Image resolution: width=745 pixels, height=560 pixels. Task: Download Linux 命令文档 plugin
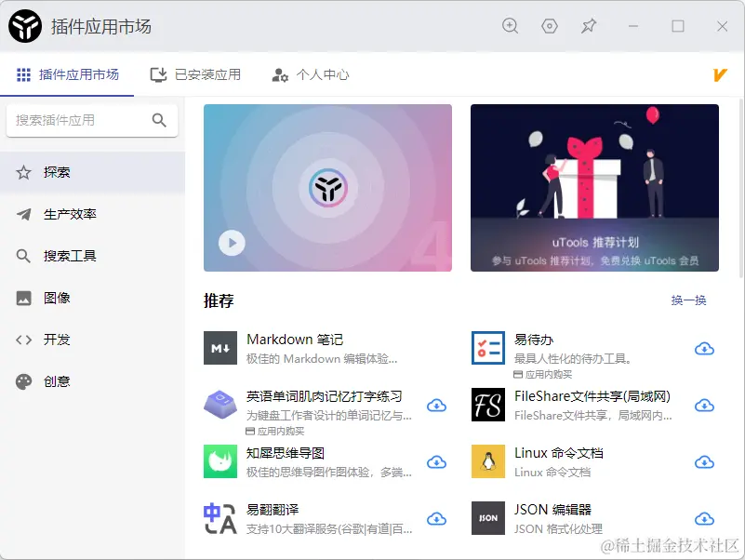point(704,462)
